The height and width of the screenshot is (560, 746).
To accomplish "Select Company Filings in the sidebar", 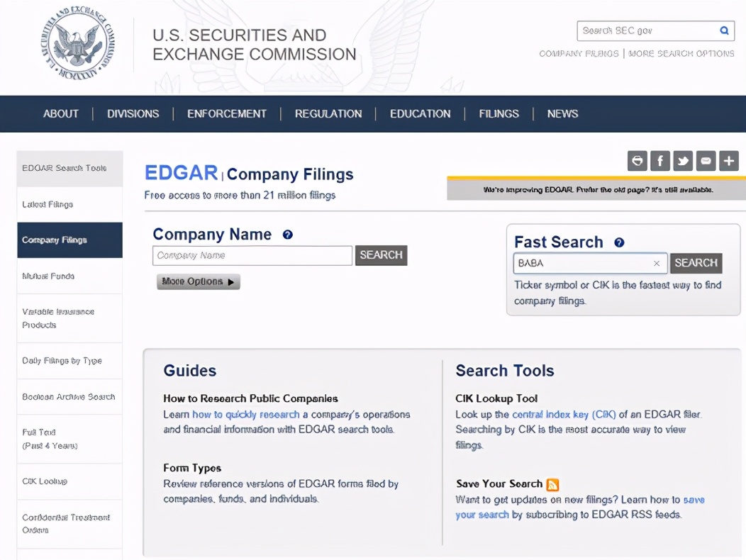I will 70,240.
